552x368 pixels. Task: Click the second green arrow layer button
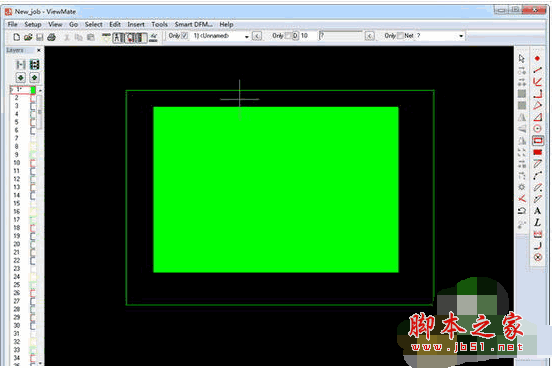(34, 77)
